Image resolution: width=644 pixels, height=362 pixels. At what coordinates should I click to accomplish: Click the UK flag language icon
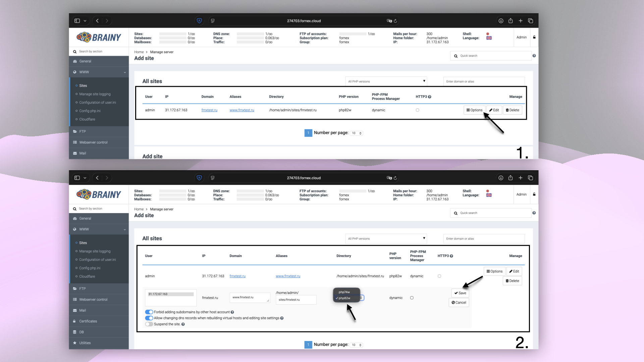click(489, 195)
